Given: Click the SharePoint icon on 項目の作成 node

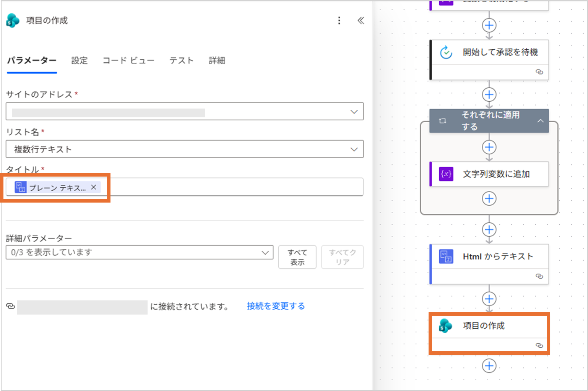Looking at the screenshot, I should 445,326.
